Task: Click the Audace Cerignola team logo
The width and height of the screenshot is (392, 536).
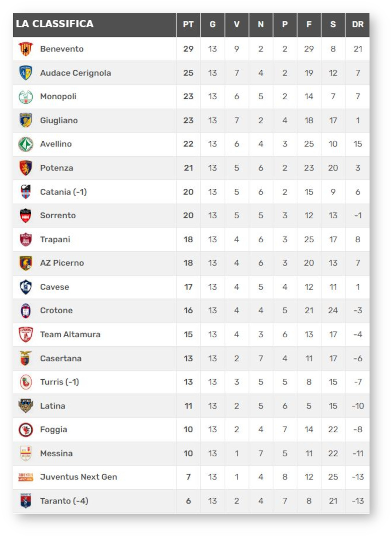Action: tap(26, 73)
